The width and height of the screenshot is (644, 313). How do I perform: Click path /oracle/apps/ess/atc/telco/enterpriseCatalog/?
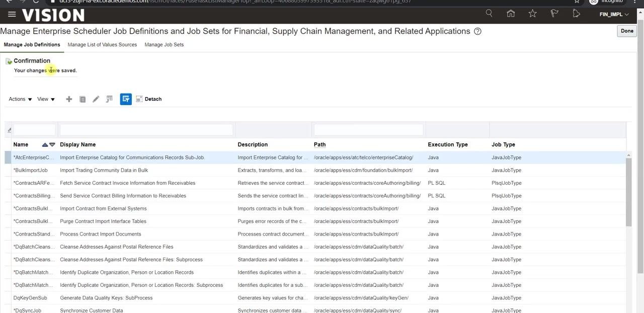point(363,158)
